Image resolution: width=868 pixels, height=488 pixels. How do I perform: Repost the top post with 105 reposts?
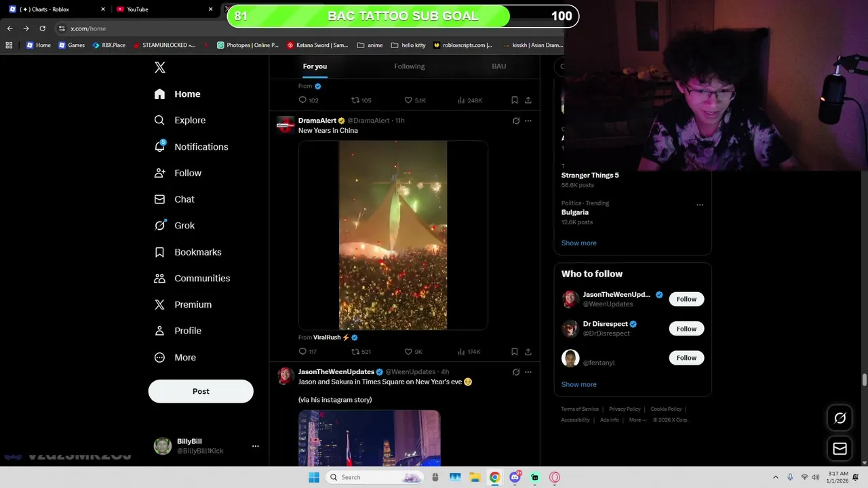(x=361, y=100)
